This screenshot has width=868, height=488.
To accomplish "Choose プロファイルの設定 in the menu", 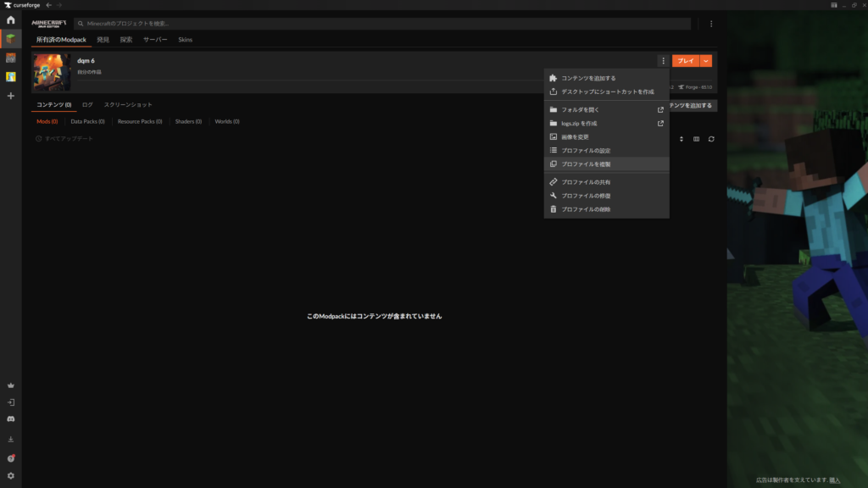I will tap(606, 151).
